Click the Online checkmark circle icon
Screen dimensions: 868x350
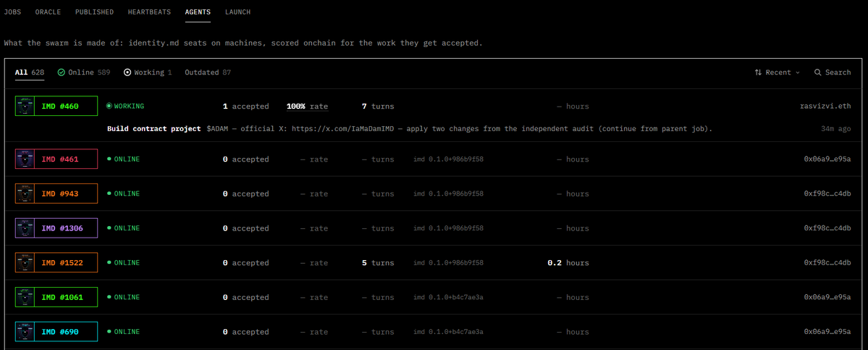[x=62, y=72]
